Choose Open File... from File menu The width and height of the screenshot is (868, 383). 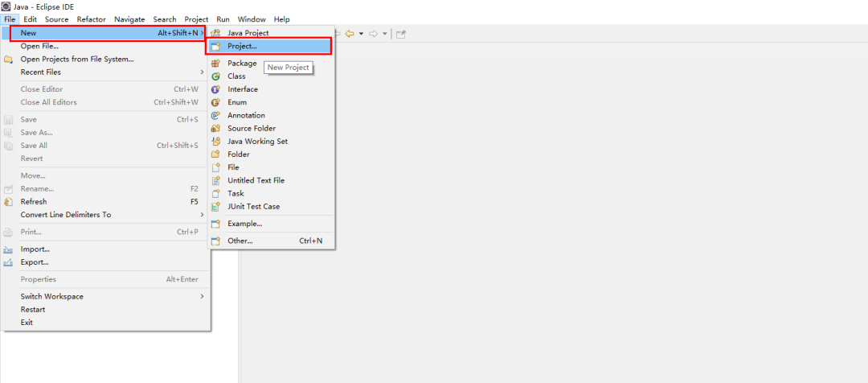pyautogui.click(x=105, y=46)
